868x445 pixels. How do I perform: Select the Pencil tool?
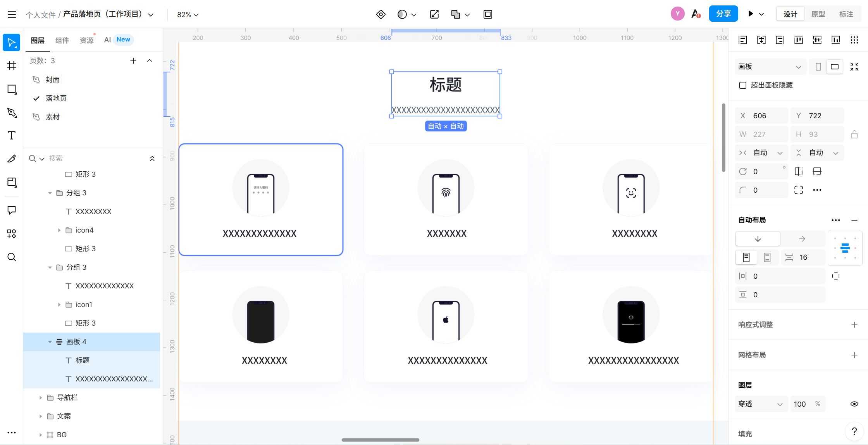12,159
